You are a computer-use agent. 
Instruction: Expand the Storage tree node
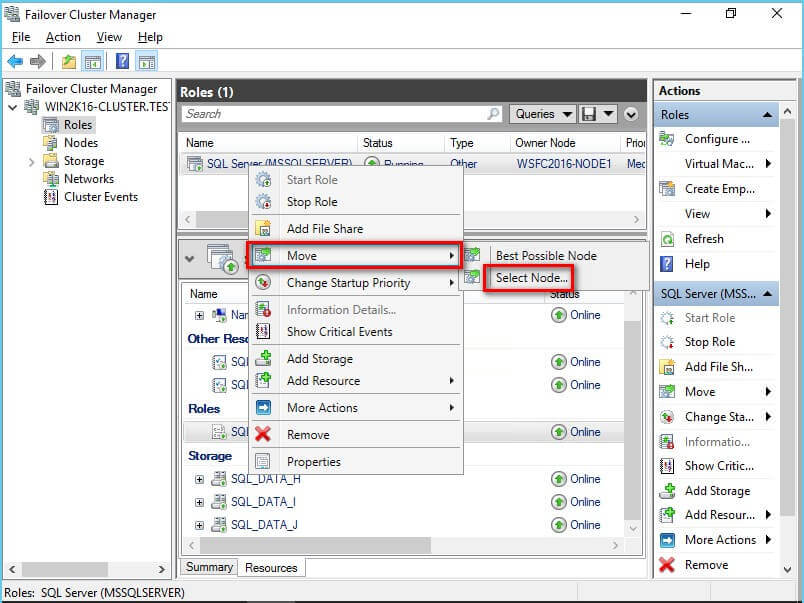coord(31,161)
